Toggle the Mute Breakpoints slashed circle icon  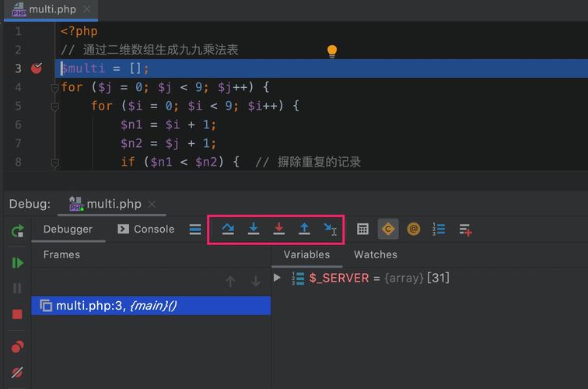coord(17,373)
